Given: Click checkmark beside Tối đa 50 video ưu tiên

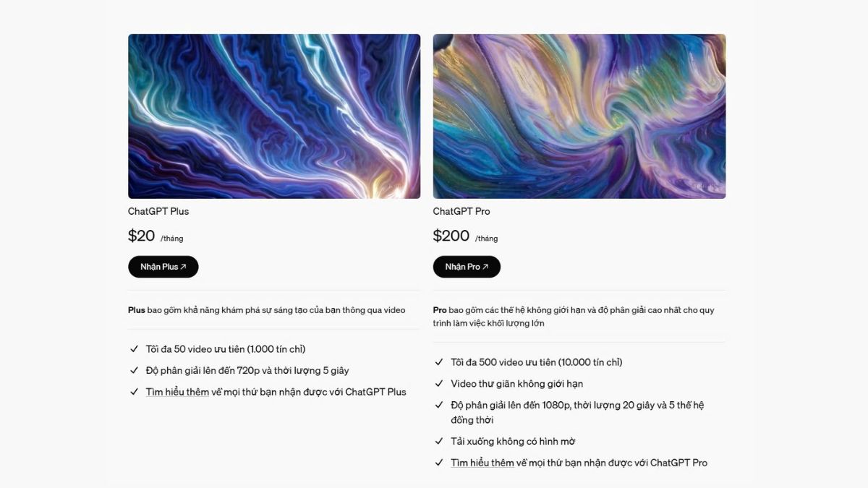Looking at the screenshot, I should coord(134,349).
